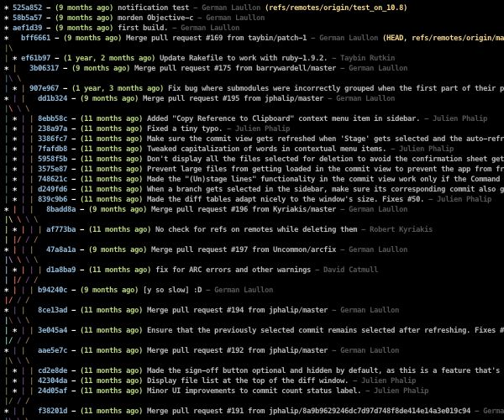Select commit hash 8badd8a
The width and height of the screenshot is (504, 420).
61,209
